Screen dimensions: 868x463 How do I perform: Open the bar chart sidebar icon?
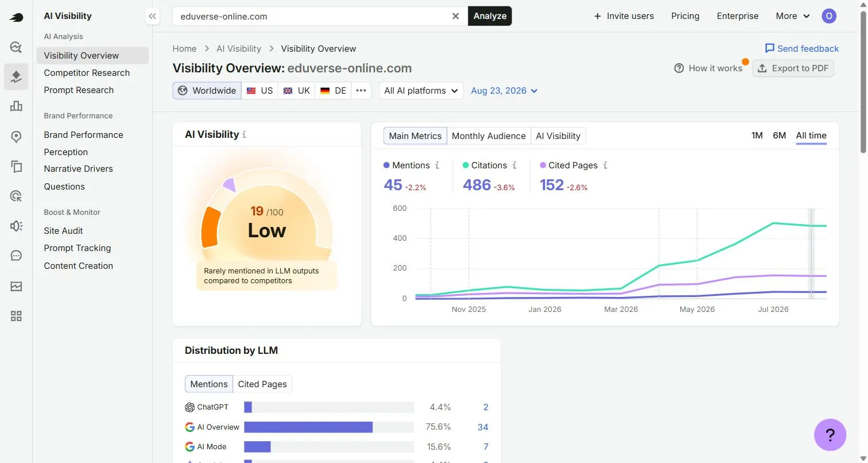(16, 106)
